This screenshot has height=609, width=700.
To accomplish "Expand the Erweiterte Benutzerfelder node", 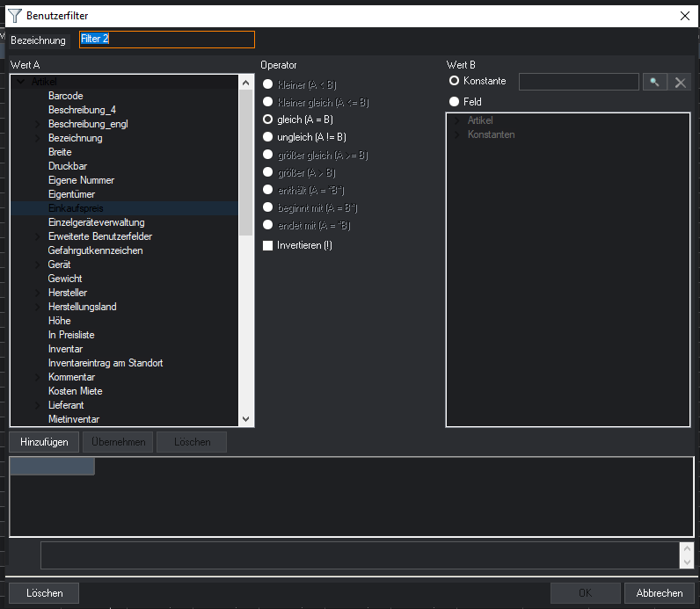I will click(38, 236).
